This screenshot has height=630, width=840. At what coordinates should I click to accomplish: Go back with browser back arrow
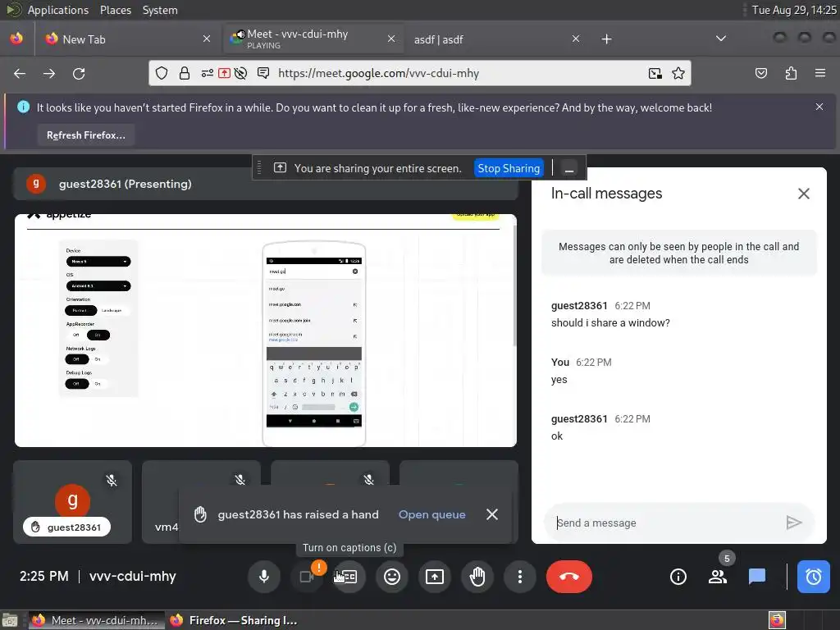coord(20,73)
